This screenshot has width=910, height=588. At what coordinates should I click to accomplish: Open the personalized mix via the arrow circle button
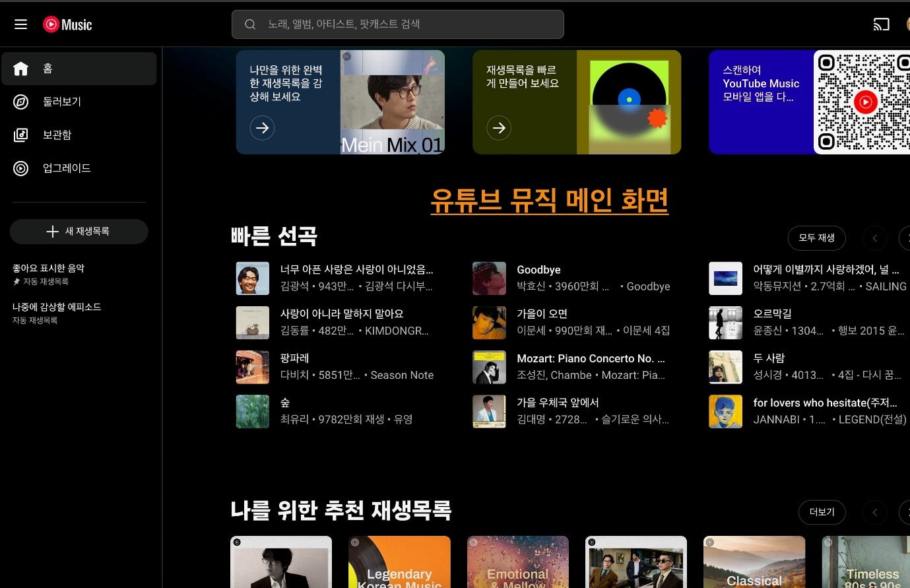pos(263,128)
